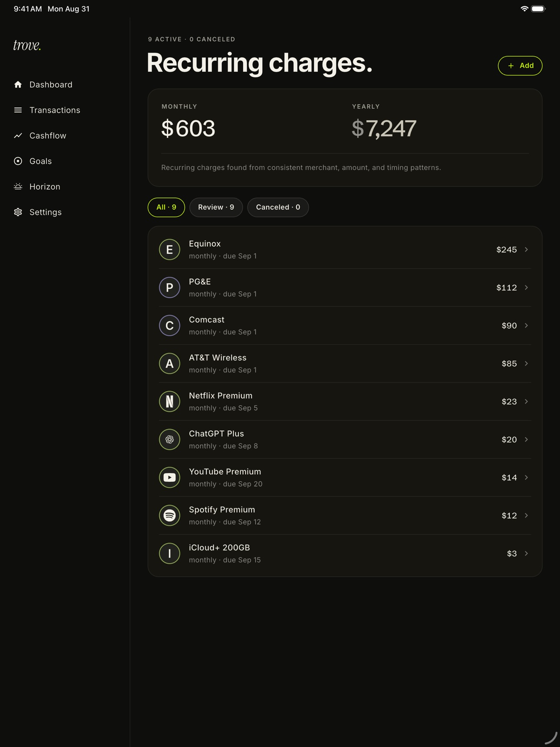Image resolution: width=560 pixels, height=747 pixels.
Task: Click the $245 Equinox amount
Action: [507, 250]
